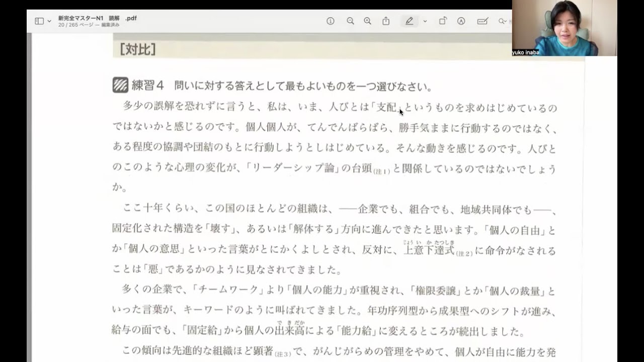Toggle the markup annotation pencil

pyautogui.click(x=461, y=22)
